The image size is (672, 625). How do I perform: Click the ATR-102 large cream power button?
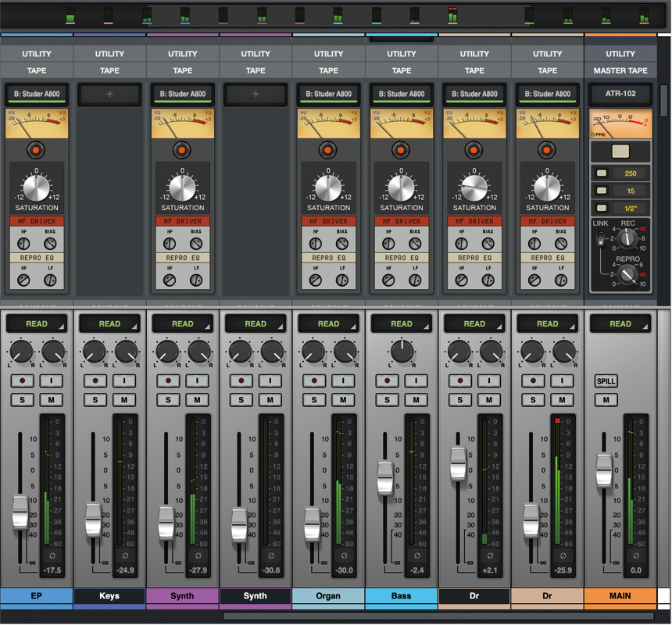tap(620, 151)
